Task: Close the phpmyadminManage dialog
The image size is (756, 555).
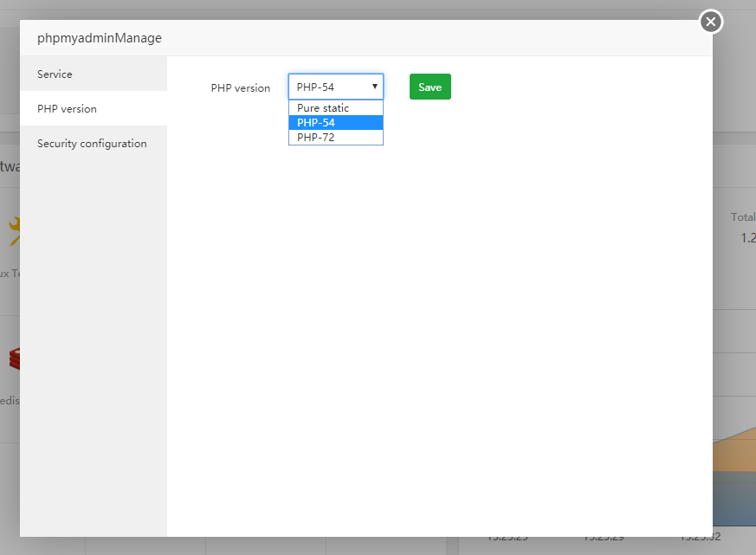Action: (x=711, y=22)
